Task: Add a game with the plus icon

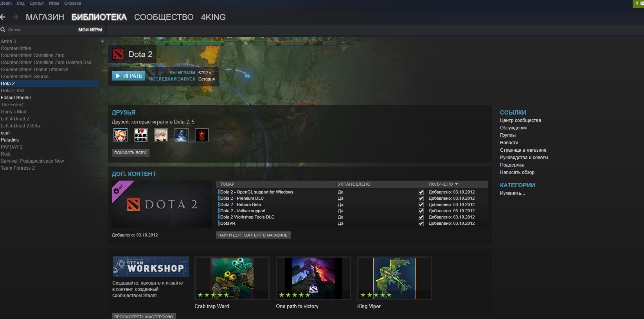Action: pos(102,41)
